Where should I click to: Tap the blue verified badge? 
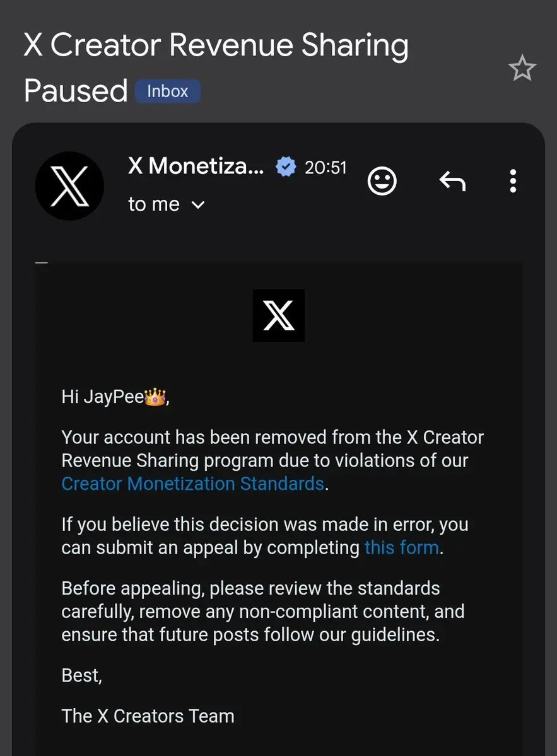[286, 167]
